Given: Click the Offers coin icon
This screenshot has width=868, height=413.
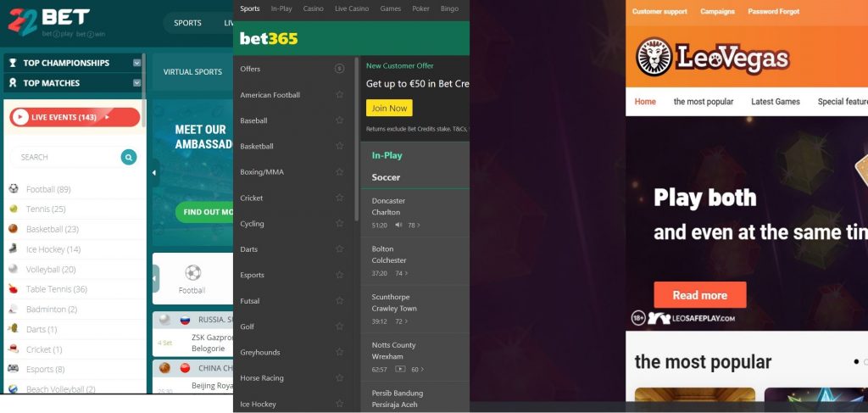Looking at the screenshot, I should pos(339,69).
